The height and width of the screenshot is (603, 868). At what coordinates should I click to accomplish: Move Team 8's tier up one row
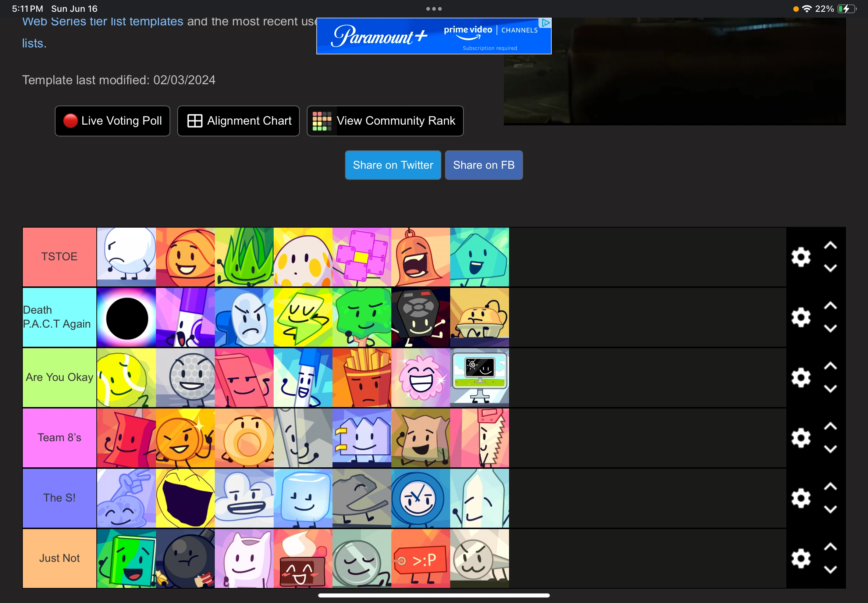830,427
